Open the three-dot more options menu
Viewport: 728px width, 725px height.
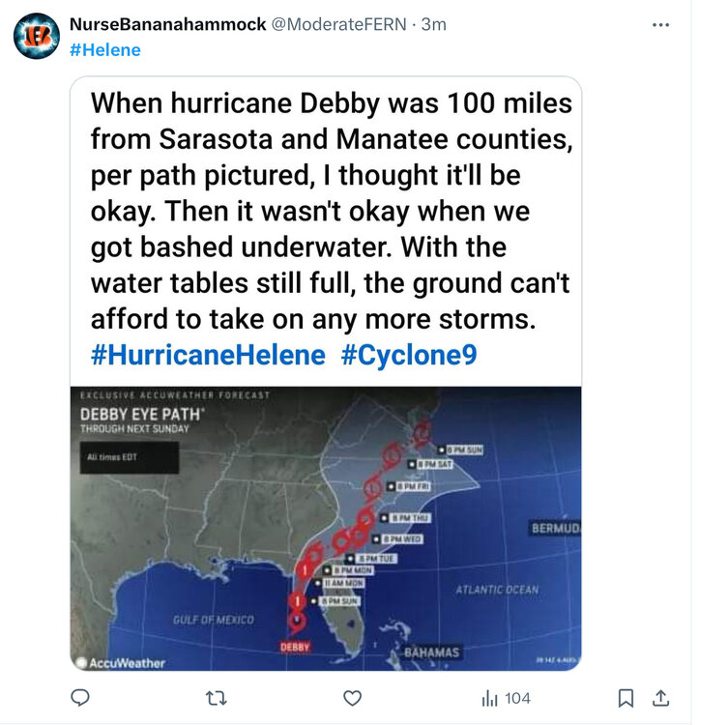click(660, 24)
